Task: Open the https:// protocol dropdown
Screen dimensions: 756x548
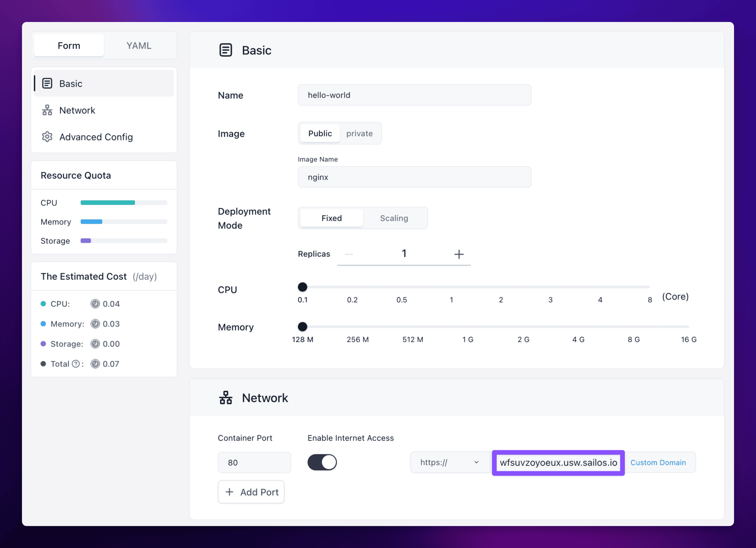Action: 450,462
